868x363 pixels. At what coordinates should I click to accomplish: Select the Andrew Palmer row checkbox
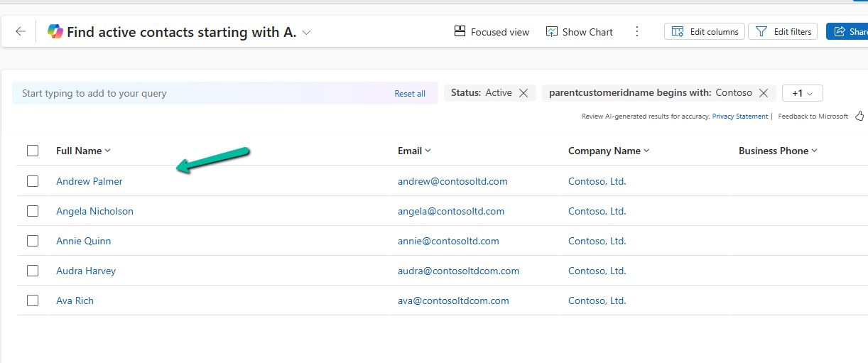point(33,181)
